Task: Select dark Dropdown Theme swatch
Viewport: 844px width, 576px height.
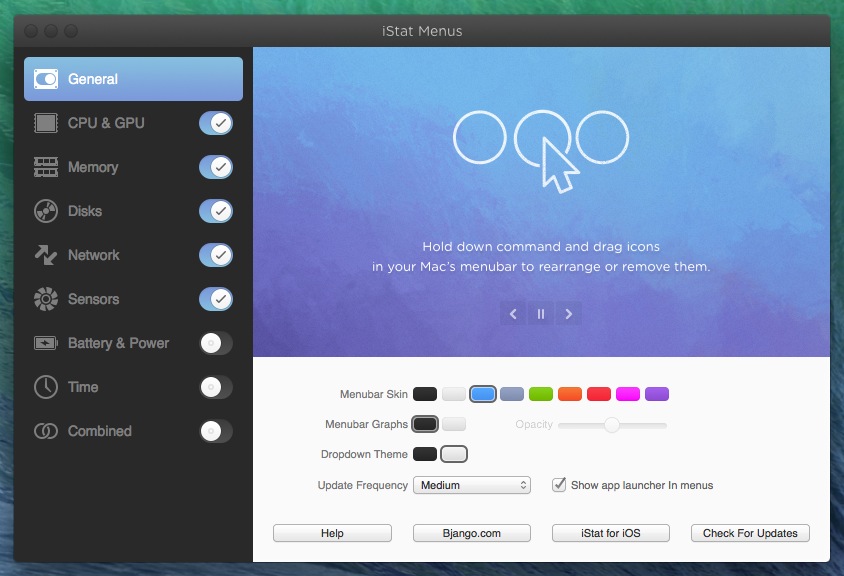Action: [425, 454]
